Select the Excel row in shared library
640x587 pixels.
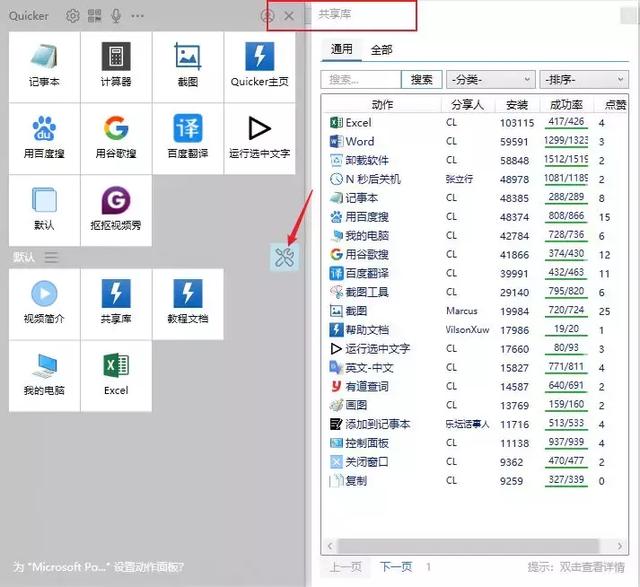[475, 122]
